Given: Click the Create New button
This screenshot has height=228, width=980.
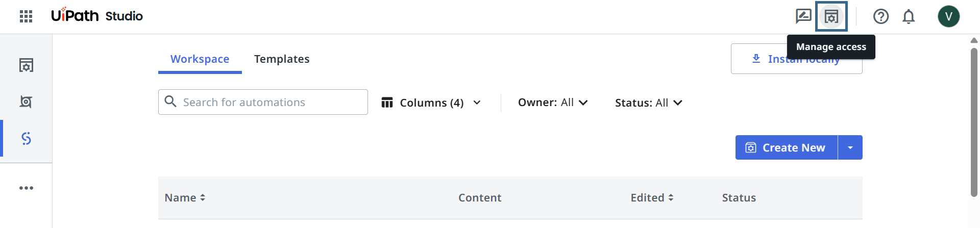Looking at the screenshot, I should coord(786,147).
